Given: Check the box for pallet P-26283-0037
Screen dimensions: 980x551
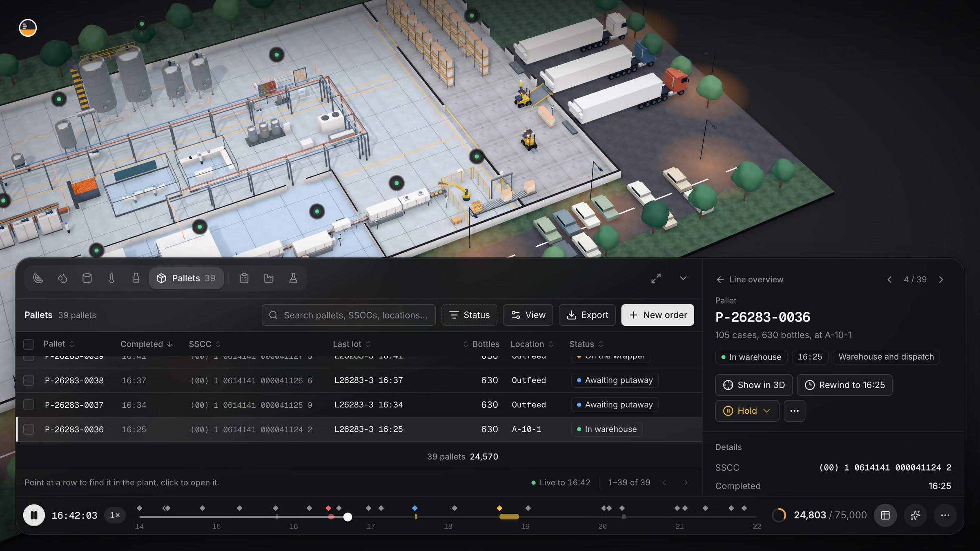Looking at the screenshot, I should pyautogui.click(x=29, y=405).
